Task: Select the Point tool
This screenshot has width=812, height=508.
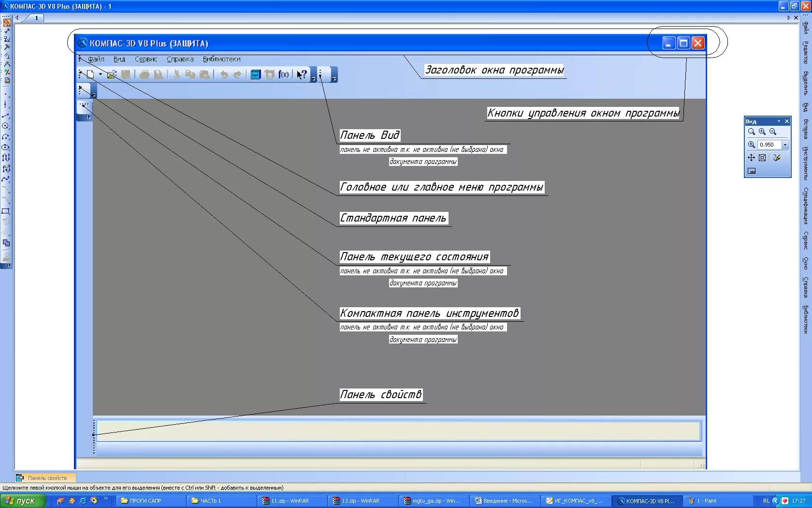Action: pos(6,94)
